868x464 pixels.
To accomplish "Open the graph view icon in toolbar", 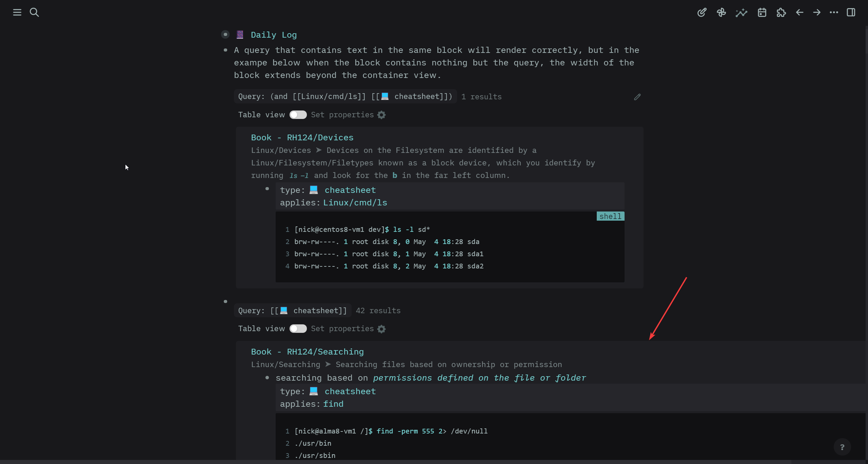I will (741, 13).
